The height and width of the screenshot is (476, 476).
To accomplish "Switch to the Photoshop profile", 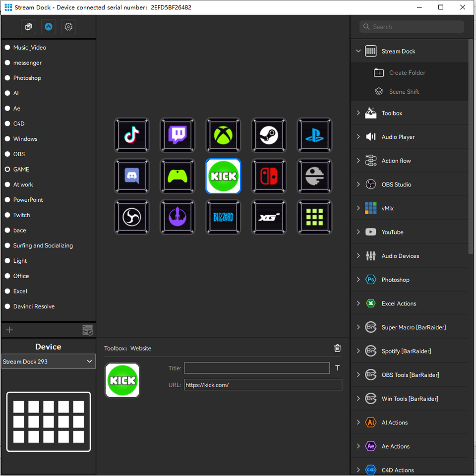I will (x=27, y=78).
